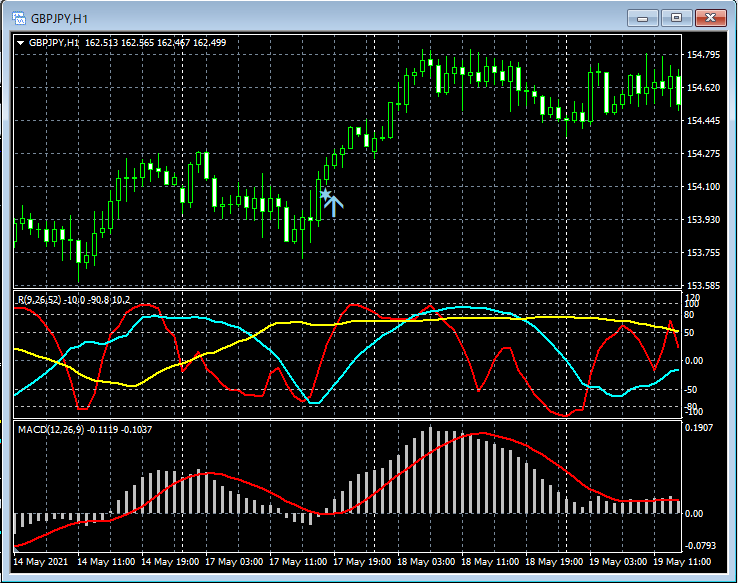This screenshot has height=583, width=739.
Task: Maximize the GBPJPY,H1 chart window
Action: [x=677, y=17]
